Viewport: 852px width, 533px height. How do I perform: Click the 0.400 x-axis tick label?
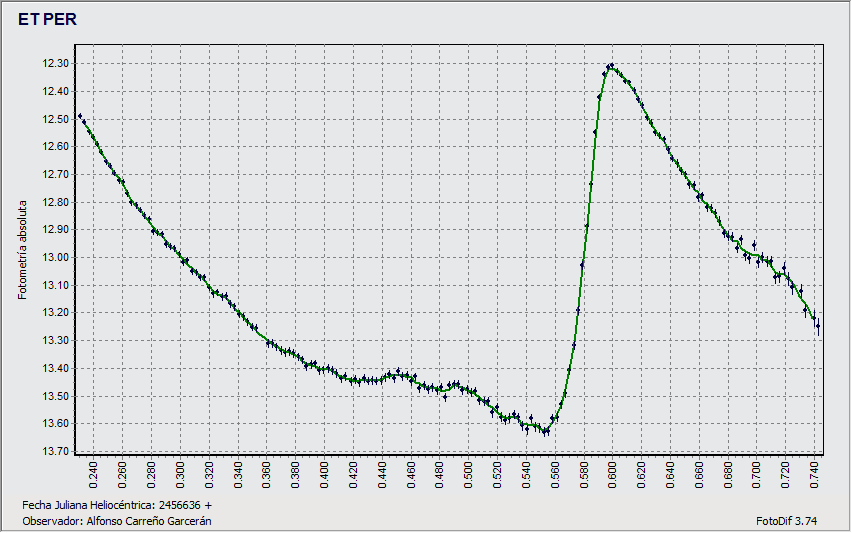pyautogui.click(x=325, y=472)
